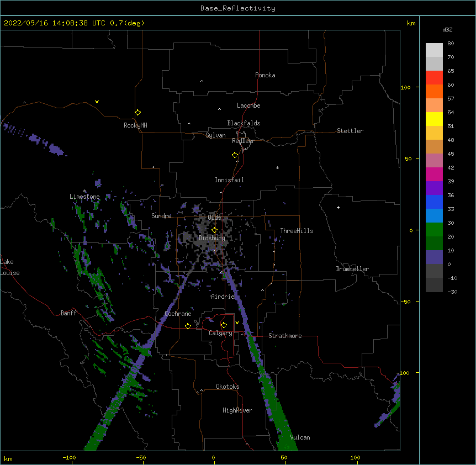
Task: Click the Okotoks town label
Action: [x=228, y=387]
